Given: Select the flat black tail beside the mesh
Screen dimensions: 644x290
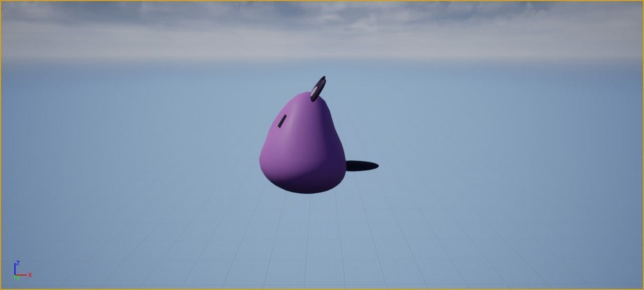Looking at the screenshot, I should (x=362, y=166).
